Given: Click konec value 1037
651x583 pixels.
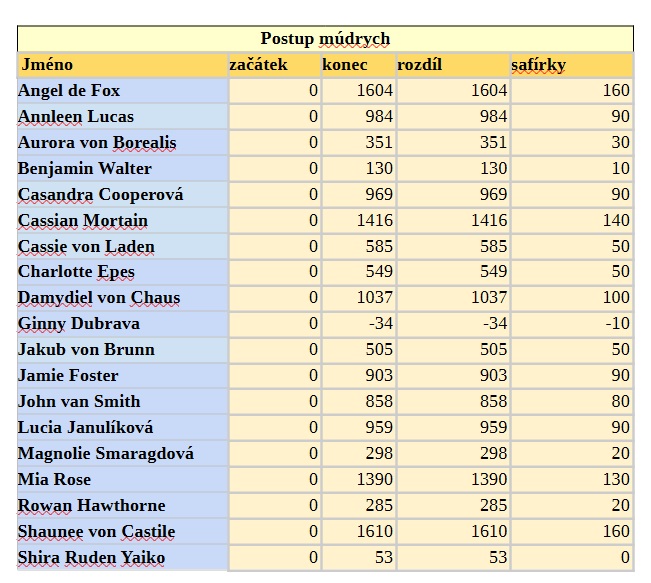Looking at the screenshot, I should (374, 298).
